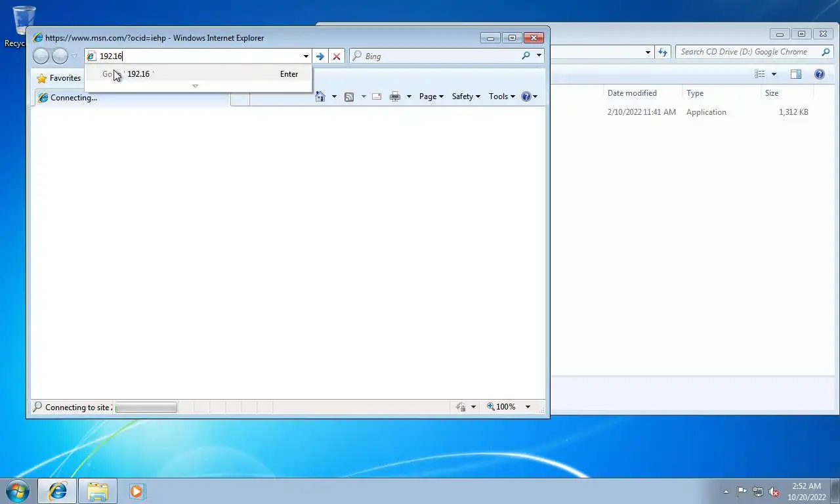Screen dimensions: 840x504
Task: Click the network tray icon
Action: pos(758,492)
